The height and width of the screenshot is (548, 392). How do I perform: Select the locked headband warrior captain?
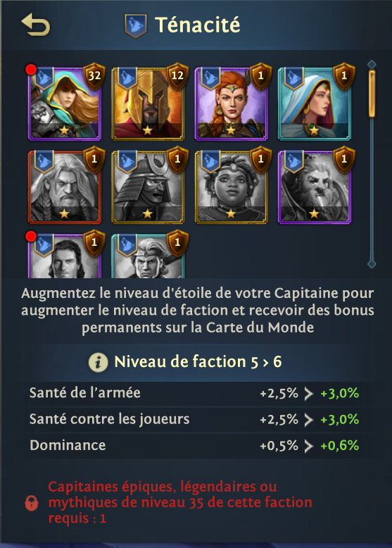148,256
